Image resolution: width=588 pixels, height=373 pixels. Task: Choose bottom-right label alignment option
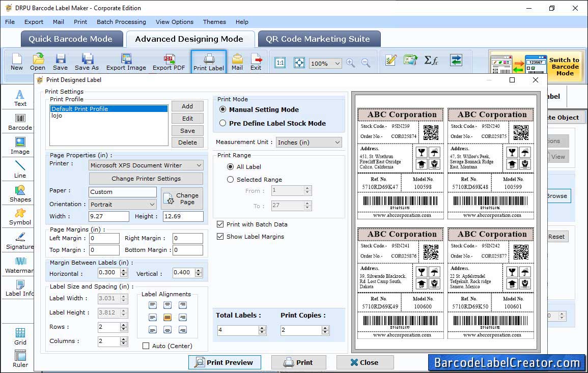pyautogui.click(x=183, y=330)
